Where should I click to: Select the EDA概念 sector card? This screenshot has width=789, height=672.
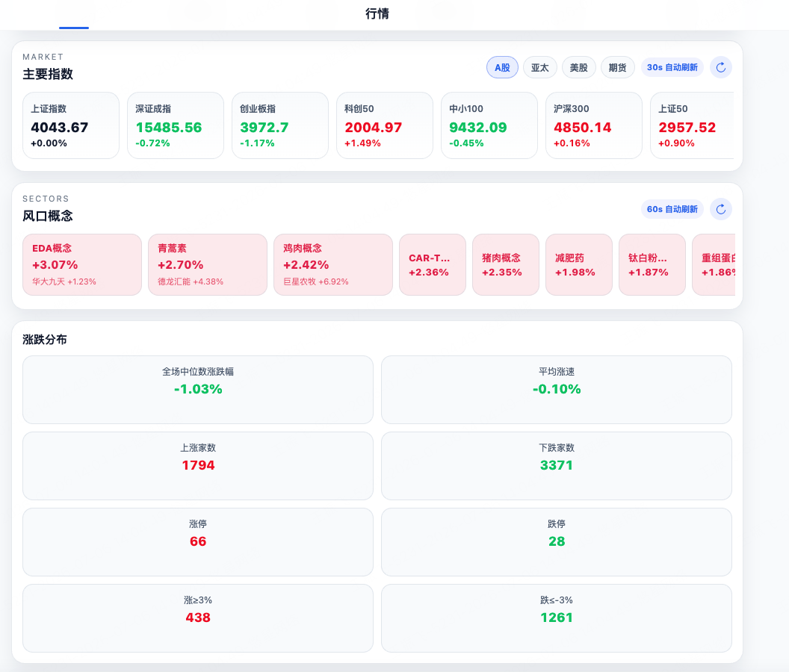pyautogui.click(x=82, y=264)
